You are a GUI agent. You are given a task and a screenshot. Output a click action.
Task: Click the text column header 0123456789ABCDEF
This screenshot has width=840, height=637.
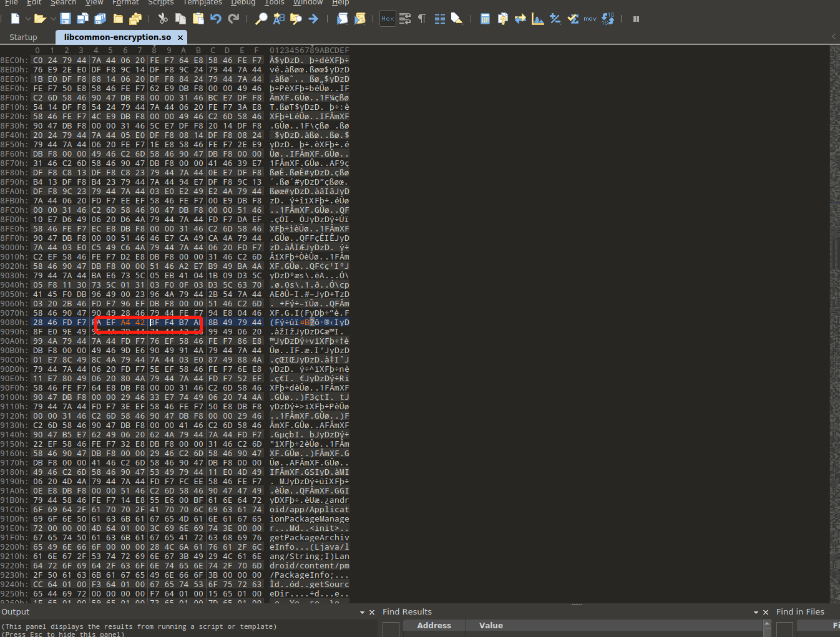(x=310, y=51)
